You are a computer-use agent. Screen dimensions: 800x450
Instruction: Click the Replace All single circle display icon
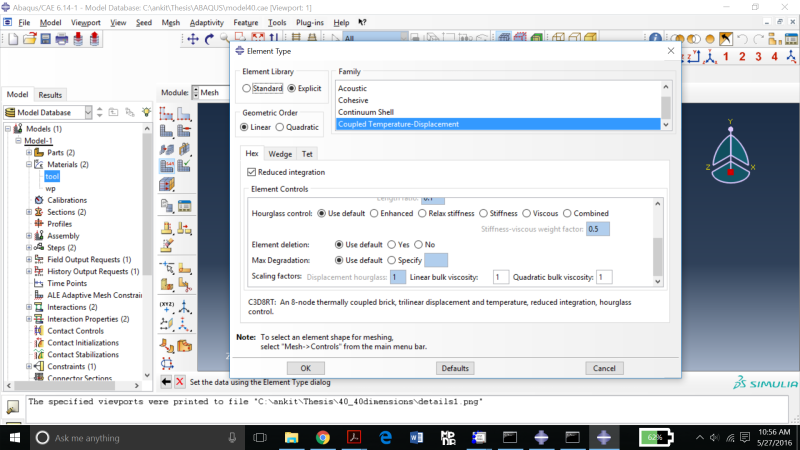[x=710, y=39]
